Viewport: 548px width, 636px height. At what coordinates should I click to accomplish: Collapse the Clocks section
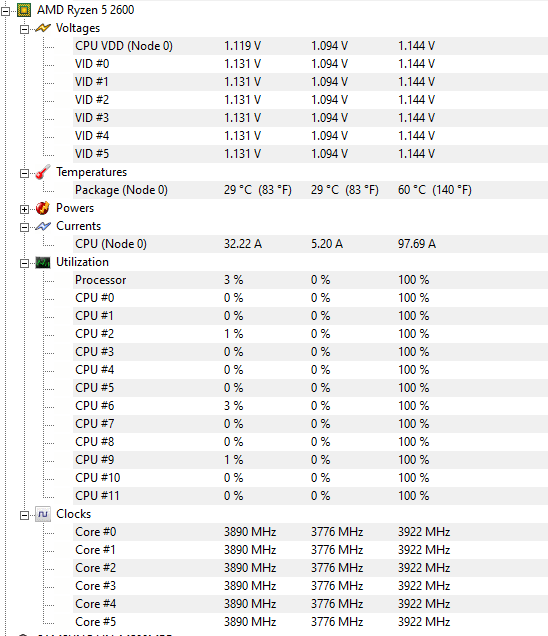(x=24, y=515)
